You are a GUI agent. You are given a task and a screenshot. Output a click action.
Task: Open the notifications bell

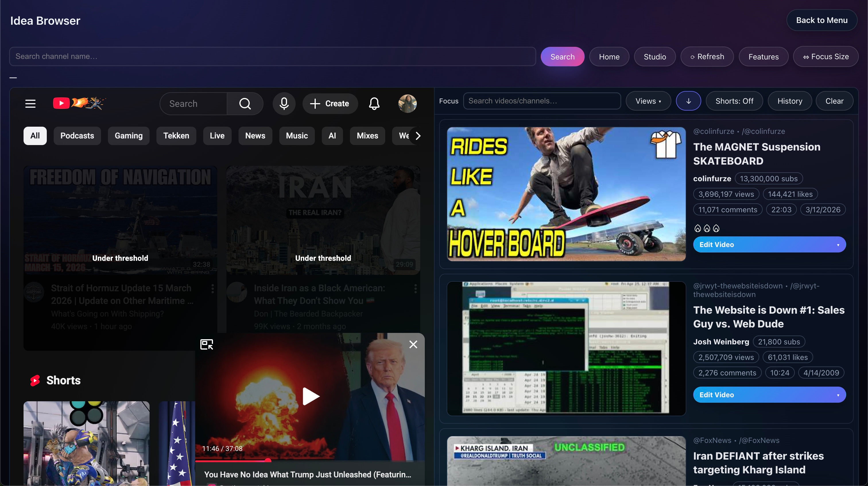(374, 103)
